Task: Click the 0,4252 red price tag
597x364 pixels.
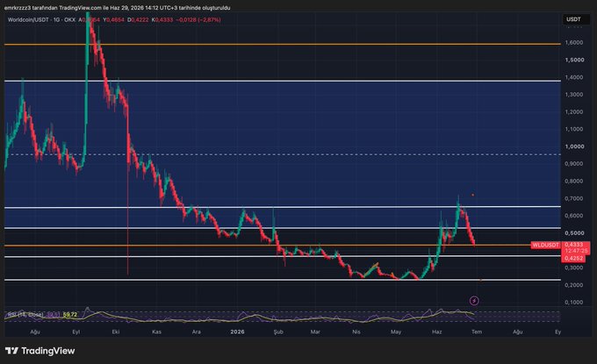Action: coord(573,258)
